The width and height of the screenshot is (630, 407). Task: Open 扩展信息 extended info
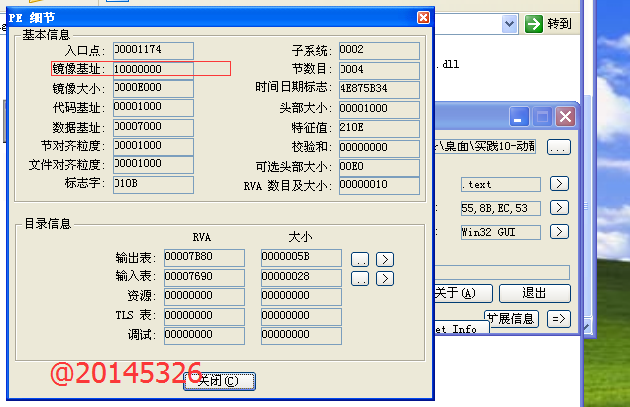tap(512, 319)
